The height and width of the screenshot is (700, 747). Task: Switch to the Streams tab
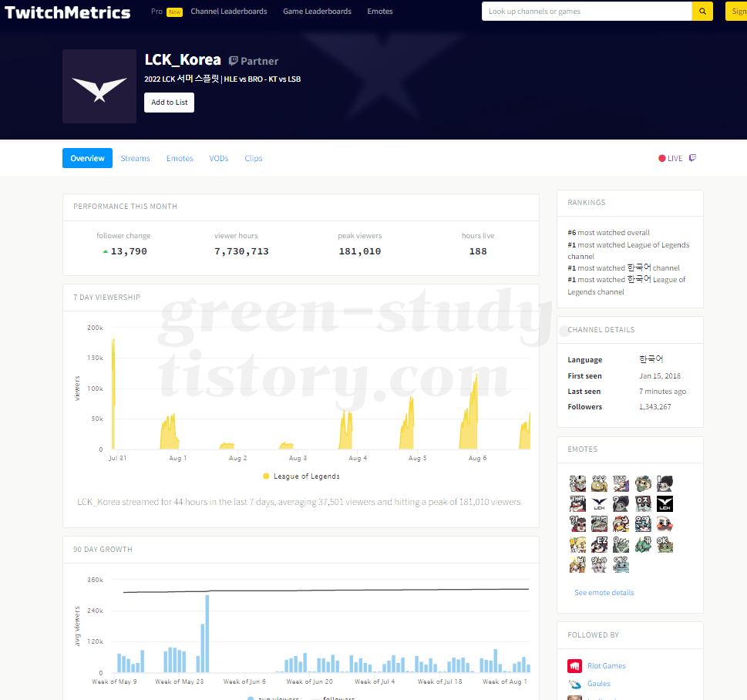(136, 158)
